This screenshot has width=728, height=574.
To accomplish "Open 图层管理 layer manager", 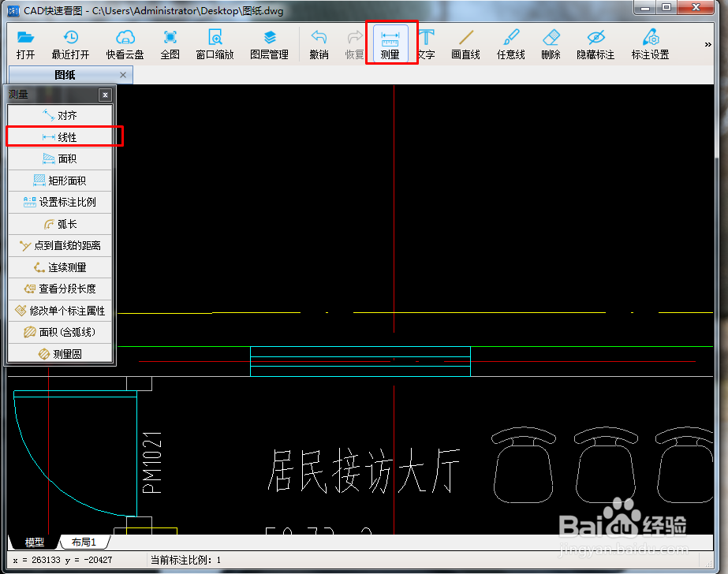I will (x=269, y=44).
